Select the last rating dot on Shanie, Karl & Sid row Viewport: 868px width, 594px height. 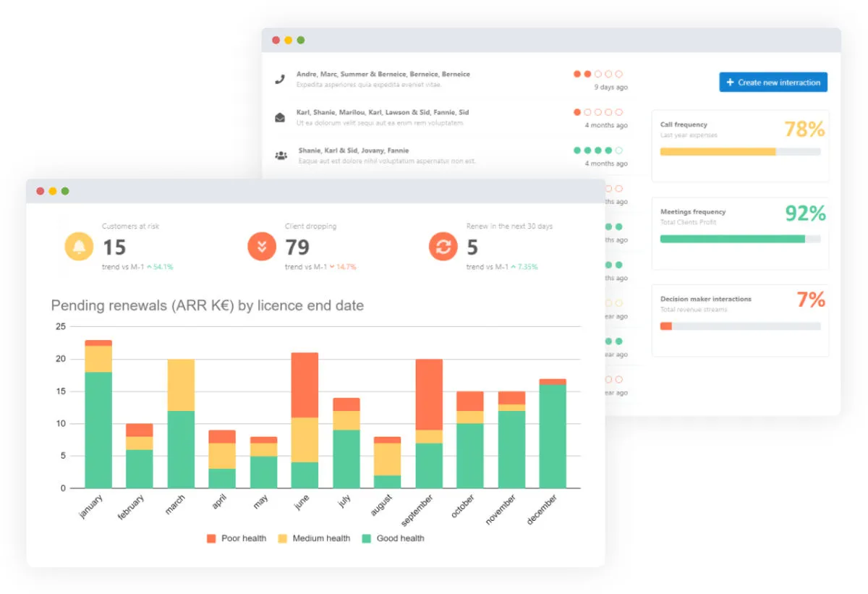pos(618,150)
